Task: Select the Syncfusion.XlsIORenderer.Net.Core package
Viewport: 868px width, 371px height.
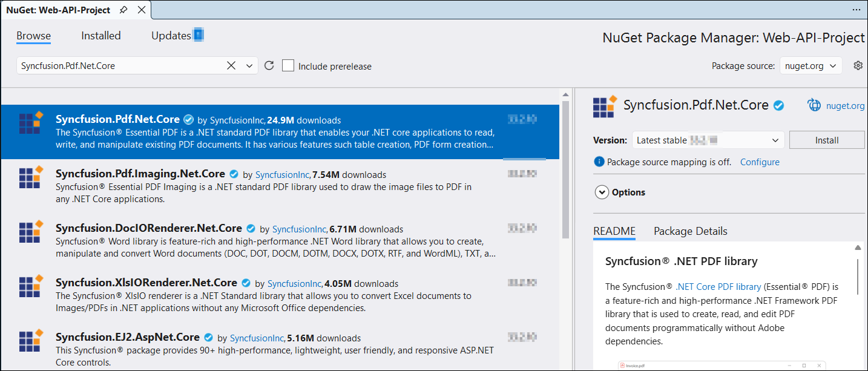Action: click(280, 295)
